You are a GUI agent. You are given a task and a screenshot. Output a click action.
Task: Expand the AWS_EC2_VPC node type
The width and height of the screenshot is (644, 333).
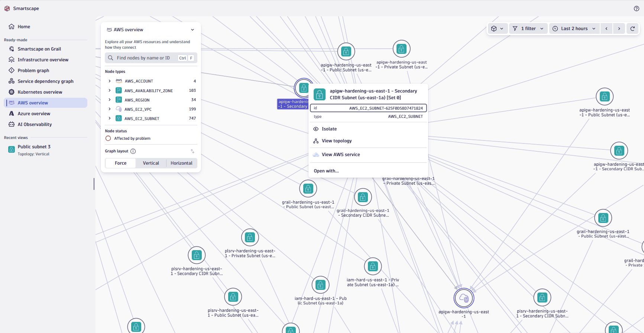point(110,109)
